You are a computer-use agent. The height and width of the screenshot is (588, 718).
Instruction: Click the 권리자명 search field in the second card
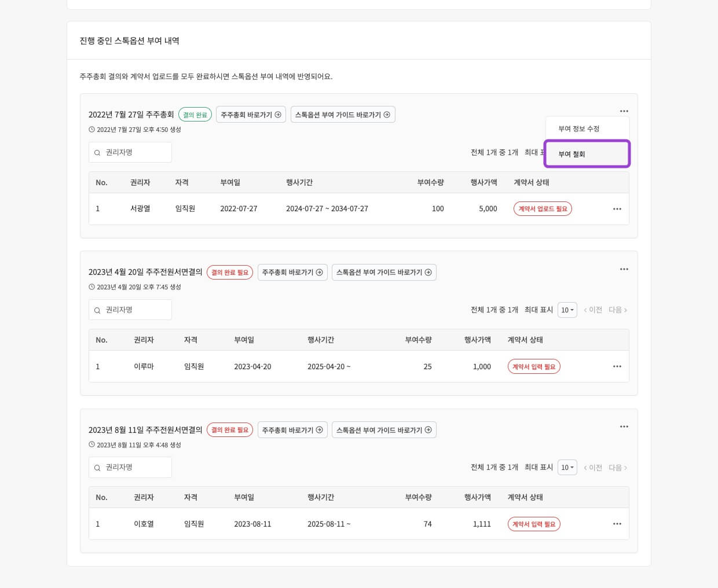pos(130,310)
